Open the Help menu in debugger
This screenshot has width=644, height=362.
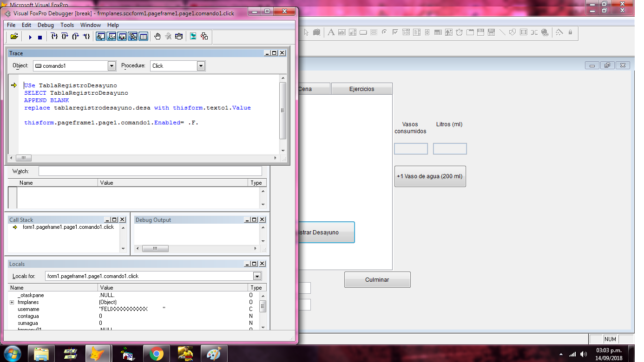tap(113, 25)
